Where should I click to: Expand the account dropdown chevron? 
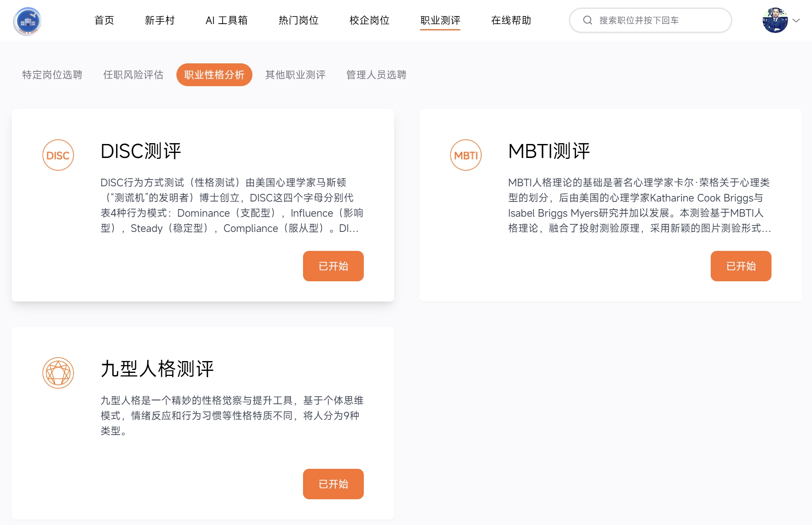click(796, 20)
